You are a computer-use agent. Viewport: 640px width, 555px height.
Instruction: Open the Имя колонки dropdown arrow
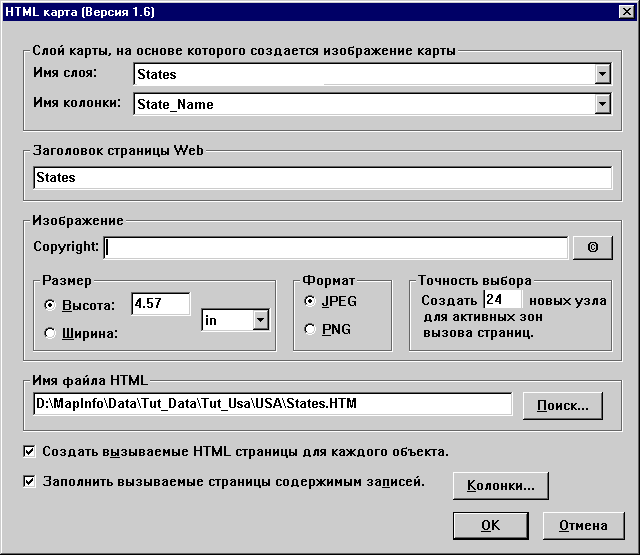[x=602, y=104]
